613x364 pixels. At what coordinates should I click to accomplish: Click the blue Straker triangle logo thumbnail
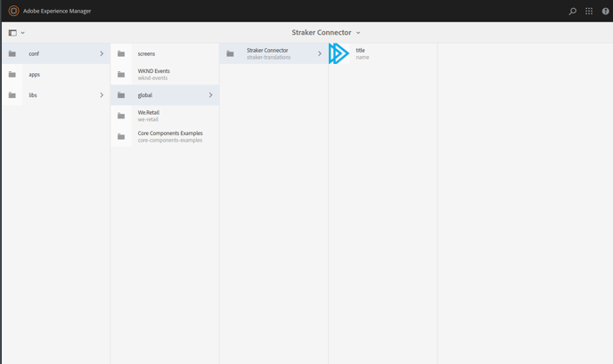(x=339, y=53)
